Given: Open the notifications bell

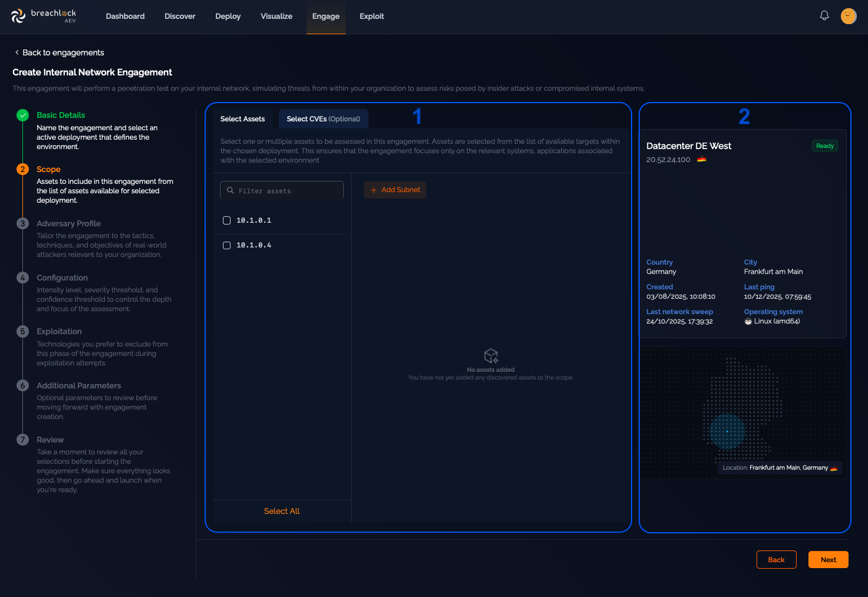Looking at the screenshot, I should coord(824,16).
